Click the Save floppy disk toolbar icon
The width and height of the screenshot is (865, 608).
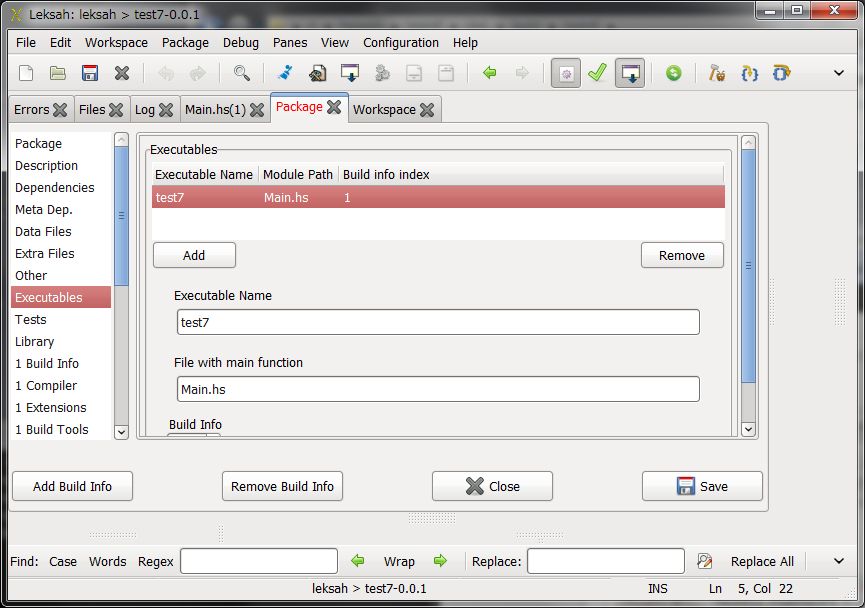coord(90,73)
